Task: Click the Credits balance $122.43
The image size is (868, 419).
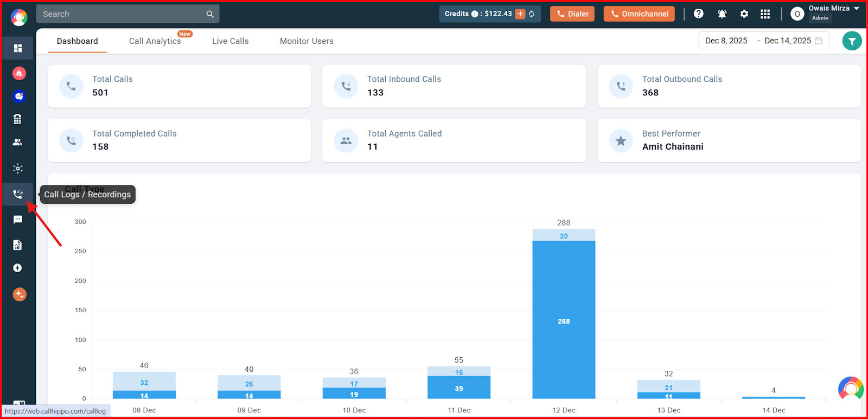Action: point(498,14)
